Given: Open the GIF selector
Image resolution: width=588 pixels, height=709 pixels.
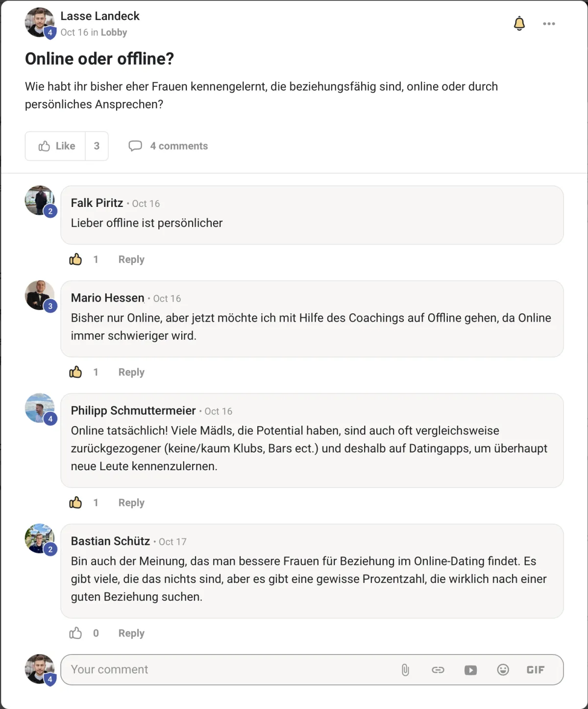Looking at the screenshot, I should pos(535,670).
